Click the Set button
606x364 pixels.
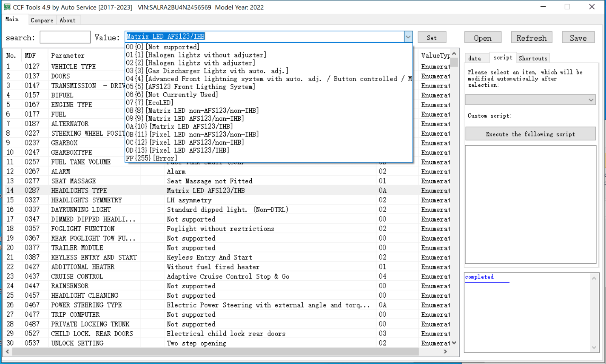tap(432, 37)
